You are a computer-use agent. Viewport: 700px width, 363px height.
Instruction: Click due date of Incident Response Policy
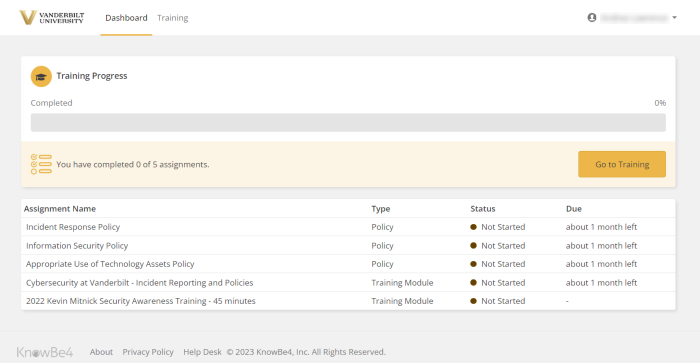coord(601,227)
